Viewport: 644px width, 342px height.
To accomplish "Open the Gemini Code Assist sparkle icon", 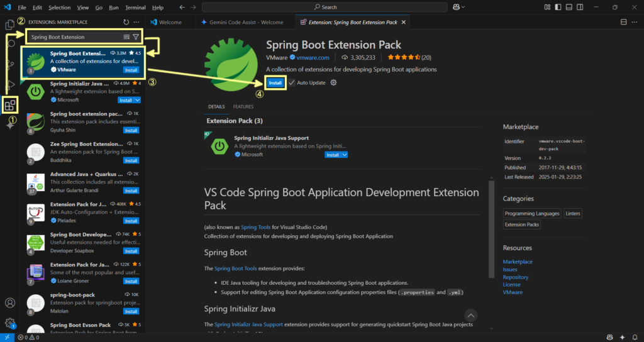I will click(10, 126).
